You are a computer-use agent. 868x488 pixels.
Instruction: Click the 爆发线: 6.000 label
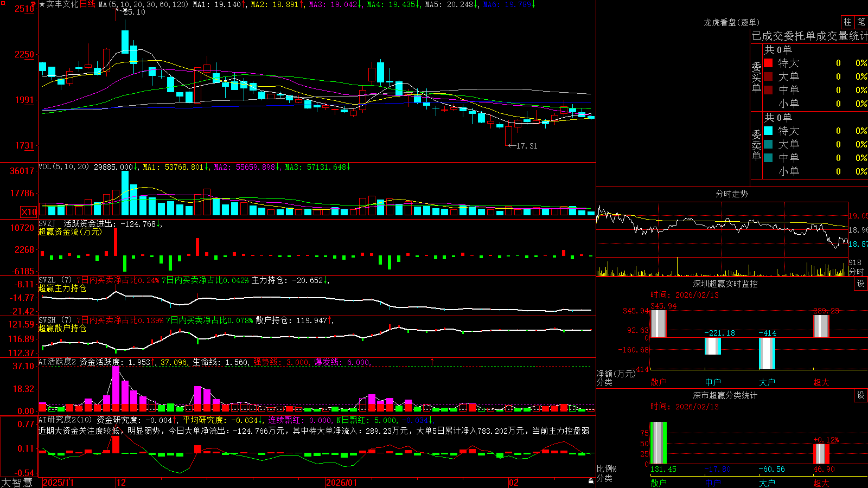[342, 362]
